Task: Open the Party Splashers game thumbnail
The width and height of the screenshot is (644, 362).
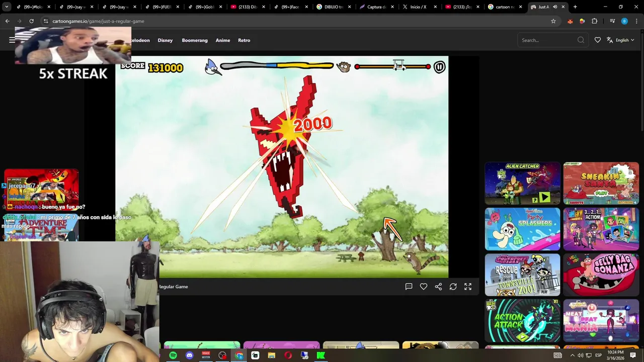Action: 522,229
